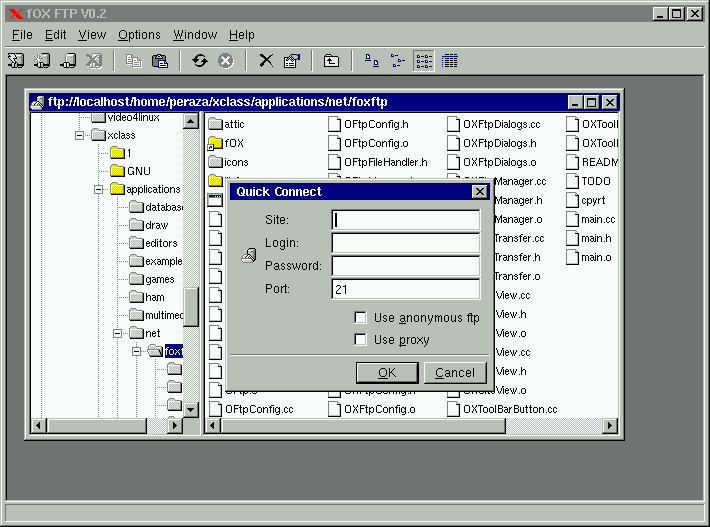Collapse the xclass tree node
Image resolution: width=710 pixels, height=527 pixels.
tap(80, 135)
